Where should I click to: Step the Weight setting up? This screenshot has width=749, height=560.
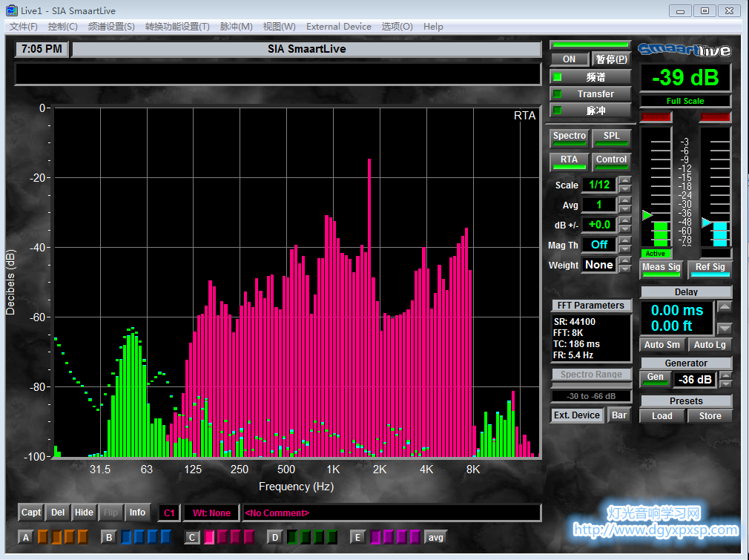coord(625,261)
